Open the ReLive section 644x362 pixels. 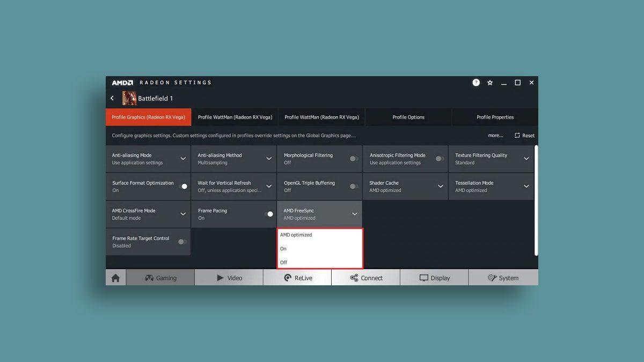tap(297, 278)
